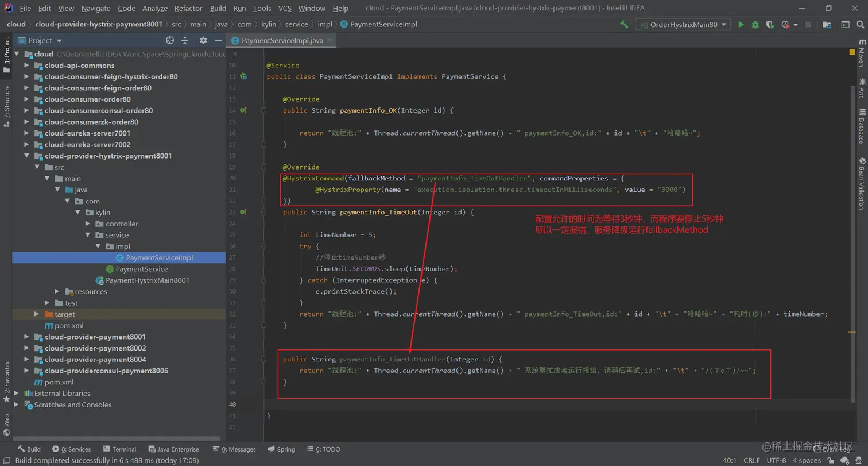The image size is (868, 466).
Task: Toggle tool window quick access icon in status bar
Action: pyautogui.click(x=6, y=460)
